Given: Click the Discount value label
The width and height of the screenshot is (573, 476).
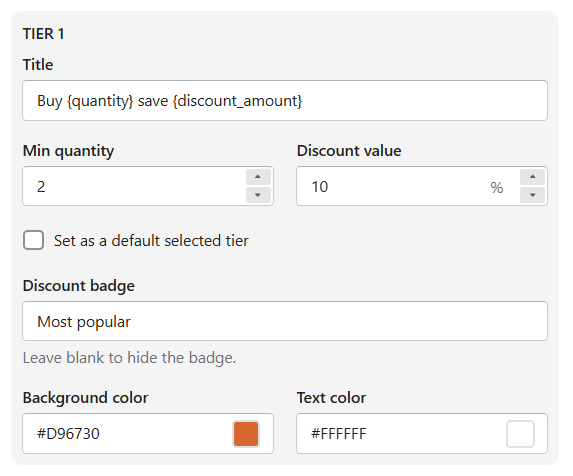Looking at the screenshot, I should tap(349, 151).
